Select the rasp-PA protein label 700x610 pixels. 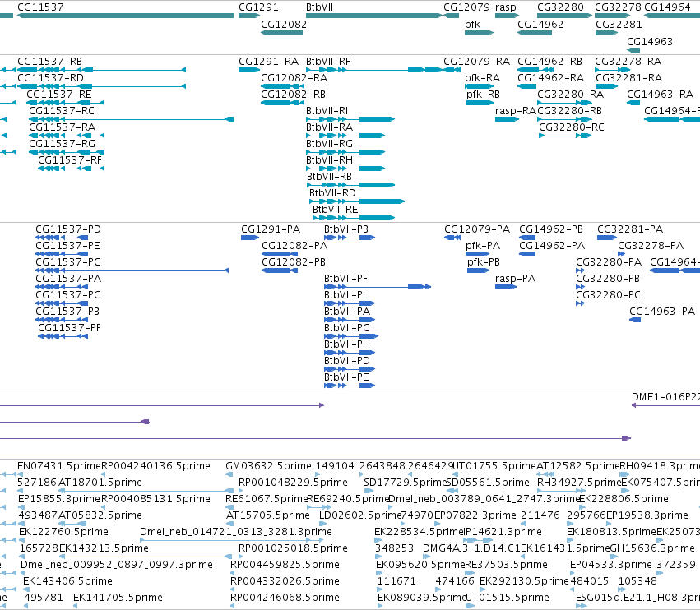(516, 279)
